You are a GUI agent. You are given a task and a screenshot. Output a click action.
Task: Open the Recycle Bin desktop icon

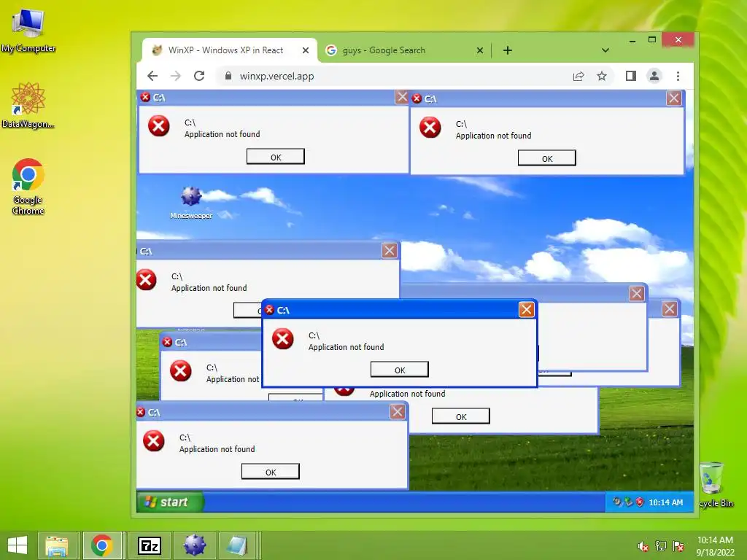715,484
